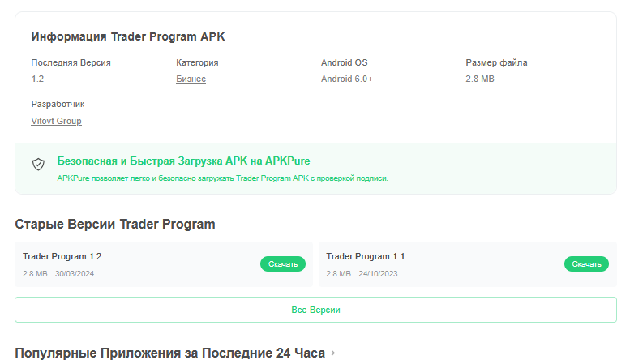Download Trader Program 1.2 with Скачать
The height and width of the screenshot is (364, 630).
283,263
